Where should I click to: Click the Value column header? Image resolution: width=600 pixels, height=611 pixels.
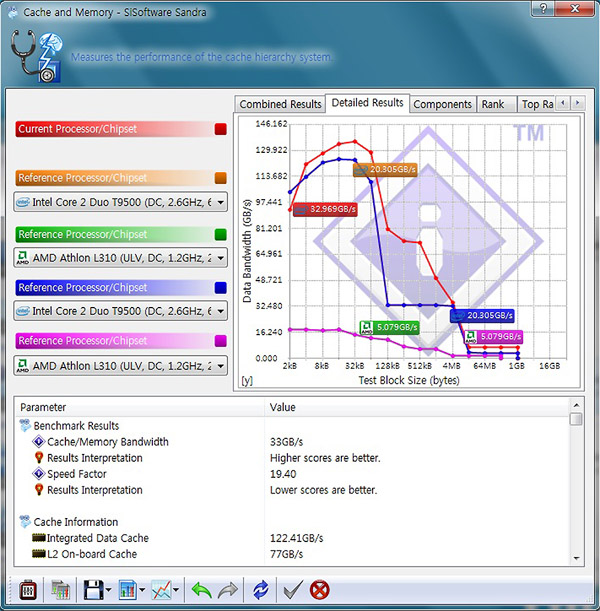[x=417, y=407]
